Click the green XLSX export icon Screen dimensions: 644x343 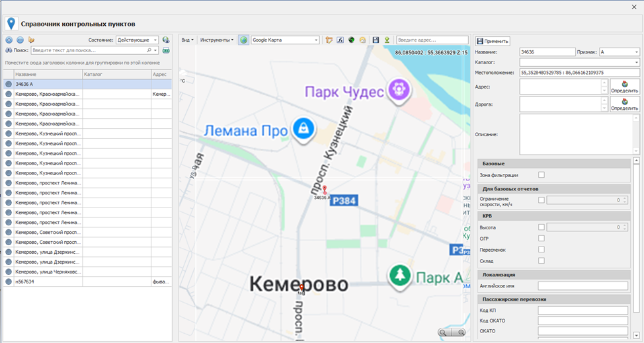point(166,50)
